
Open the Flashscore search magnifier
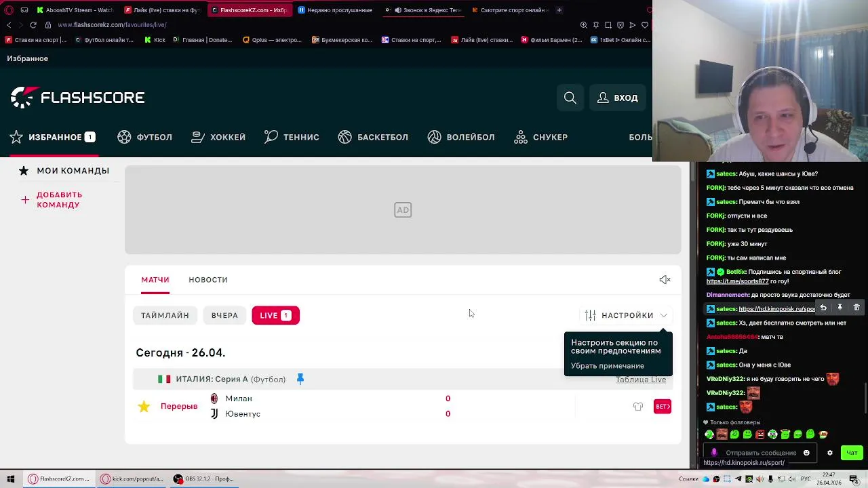570,98
